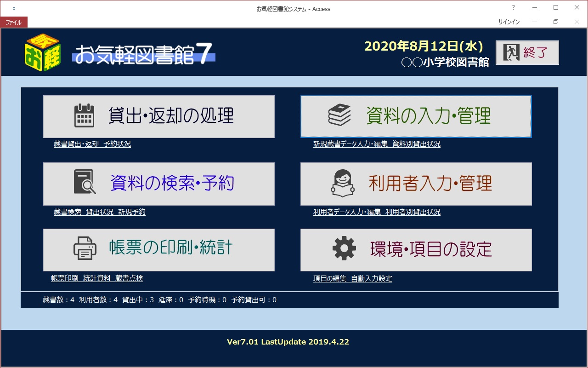Minimize the Access application window
Screen dimensions: 588x368
click(x=535, y=8)
